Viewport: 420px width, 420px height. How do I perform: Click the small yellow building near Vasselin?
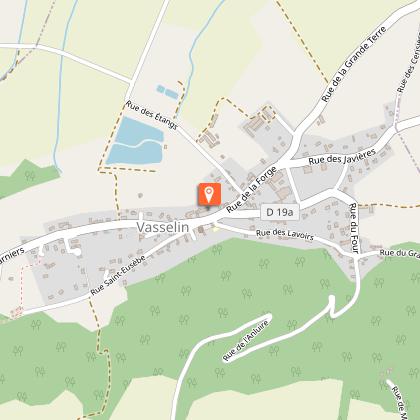click(216, 229)
